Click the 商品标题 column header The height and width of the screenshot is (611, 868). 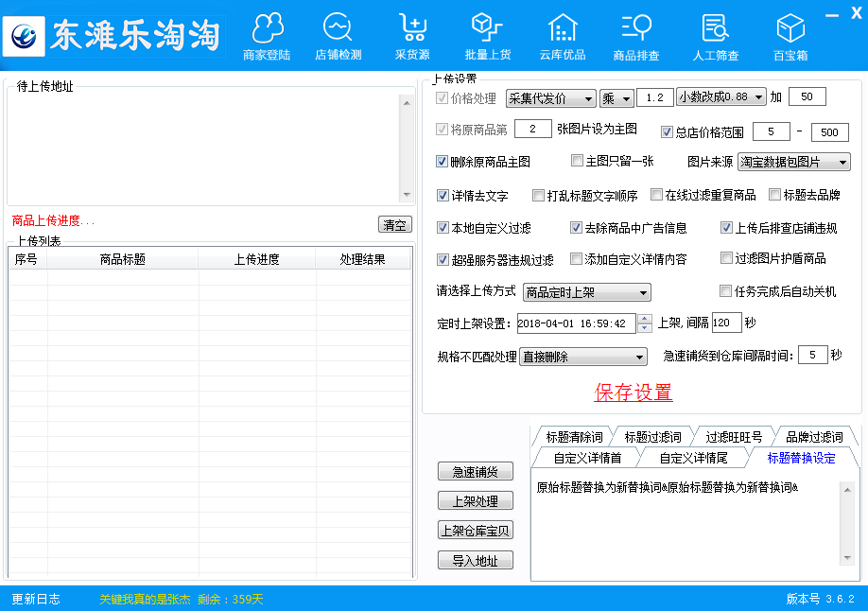(122, 259)
